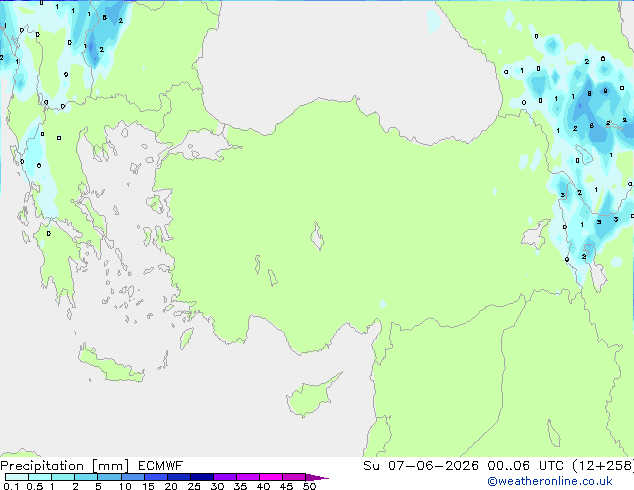Select the 2–5 mm legend swatch
The image size is (634, 490).
click(x=86, y=477)
